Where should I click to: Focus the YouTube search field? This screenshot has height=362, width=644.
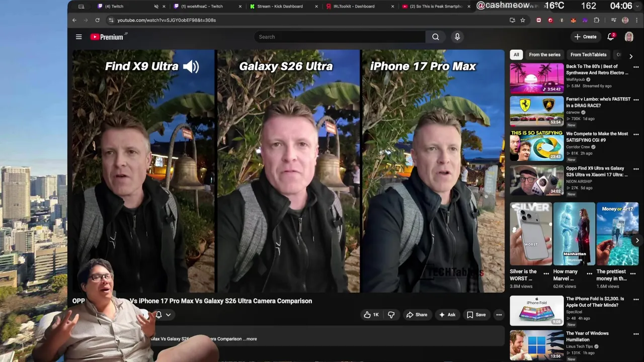click(340, 37)
